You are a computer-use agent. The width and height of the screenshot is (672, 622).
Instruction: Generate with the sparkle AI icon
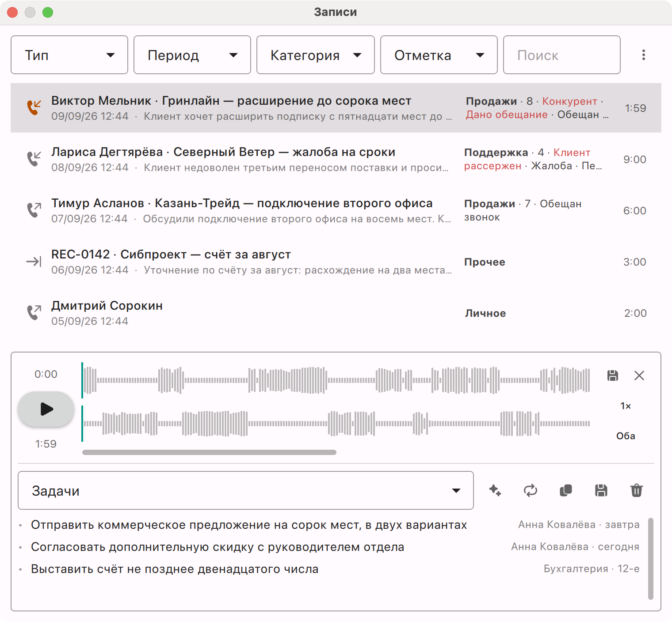[x=495, y=490]
